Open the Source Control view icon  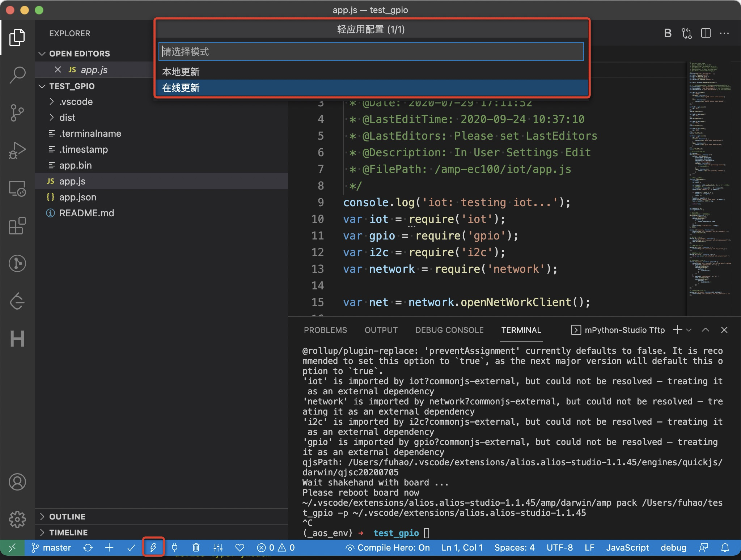[x=17, y=113]
